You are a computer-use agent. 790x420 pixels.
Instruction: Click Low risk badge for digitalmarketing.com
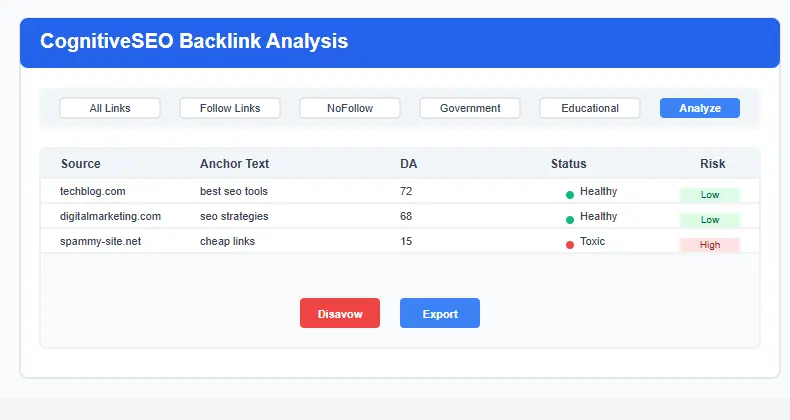(x=709, y=220)
